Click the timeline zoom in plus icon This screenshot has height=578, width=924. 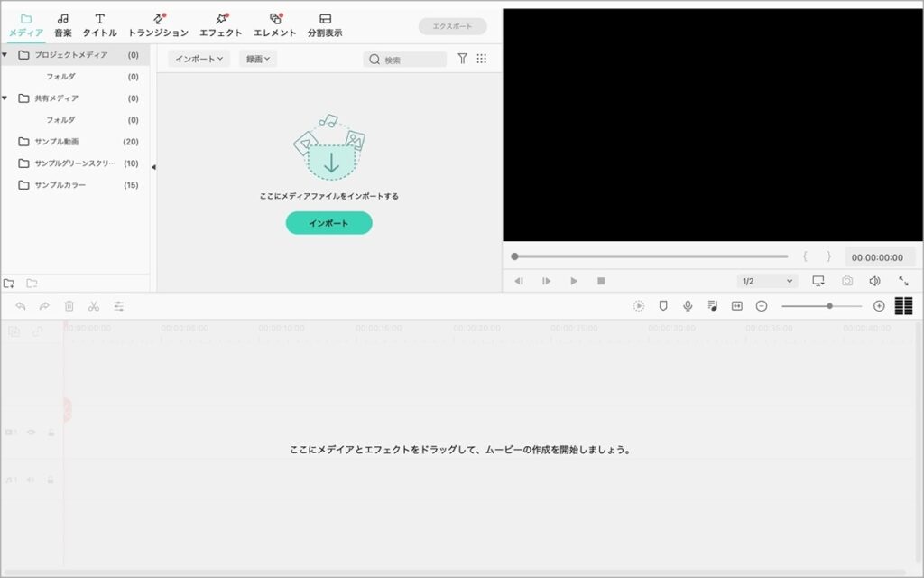(879, 306)
